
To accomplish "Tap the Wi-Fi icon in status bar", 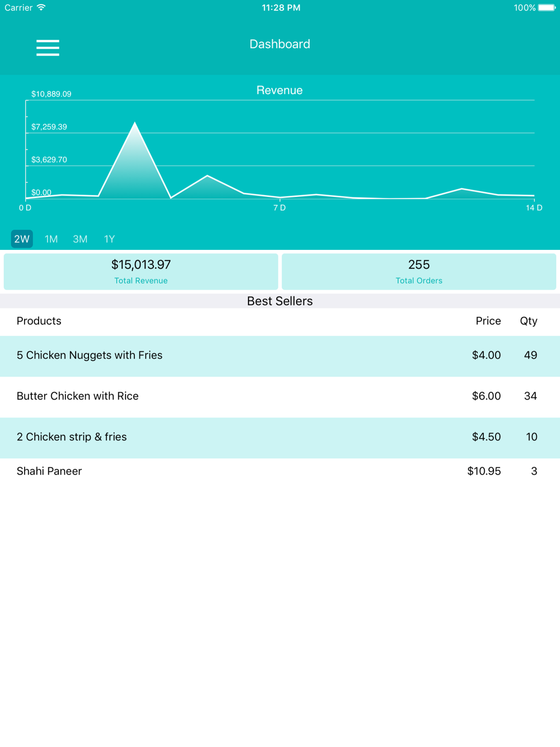I will tap(41, 7).
